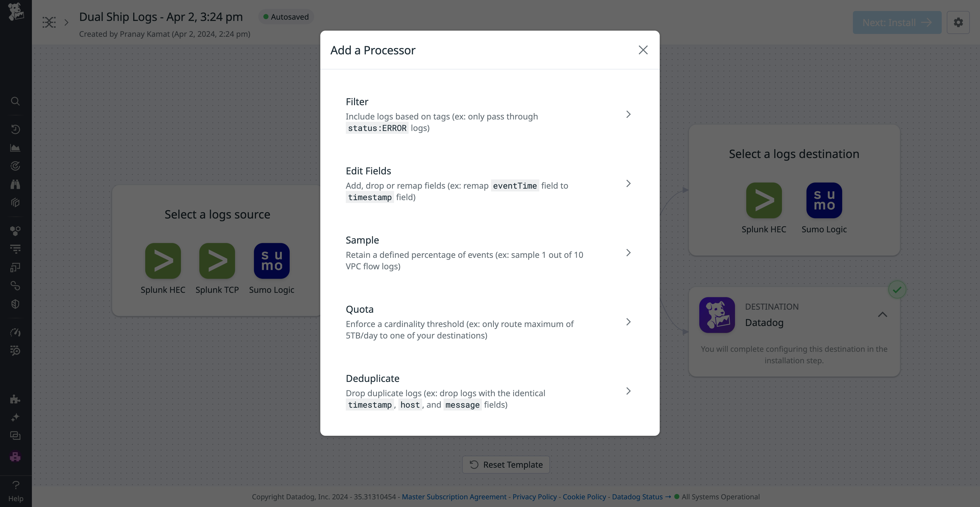Open the settings gear menu

[x=958, y=22]
